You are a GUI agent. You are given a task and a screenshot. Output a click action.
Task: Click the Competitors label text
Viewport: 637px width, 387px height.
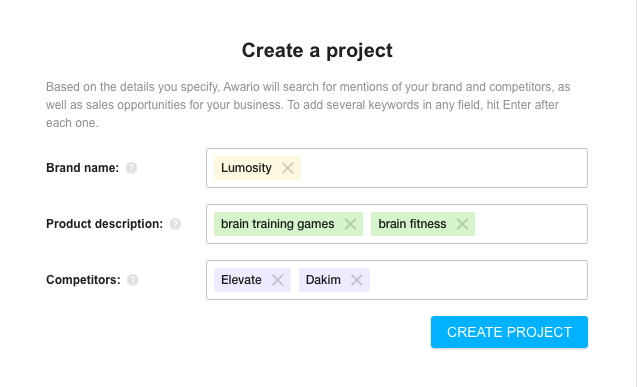tap(83, 280)
